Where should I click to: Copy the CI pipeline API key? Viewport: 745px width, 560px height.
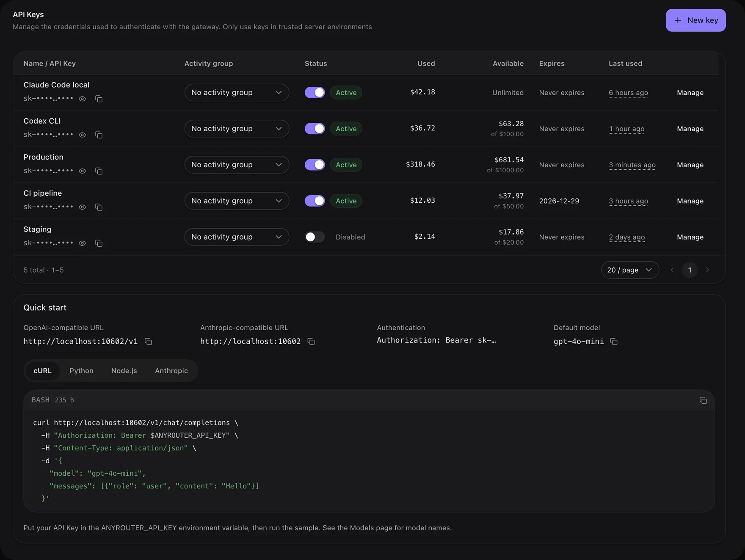[99, 207]
